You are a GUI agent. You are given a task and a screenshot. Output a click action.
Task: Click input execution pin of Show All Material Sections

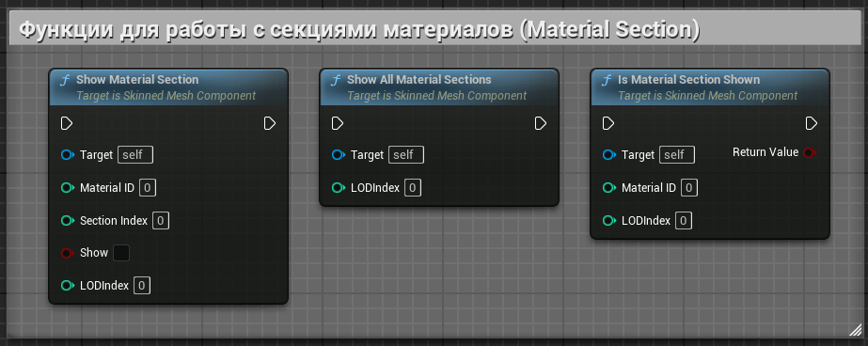point(337,123)
